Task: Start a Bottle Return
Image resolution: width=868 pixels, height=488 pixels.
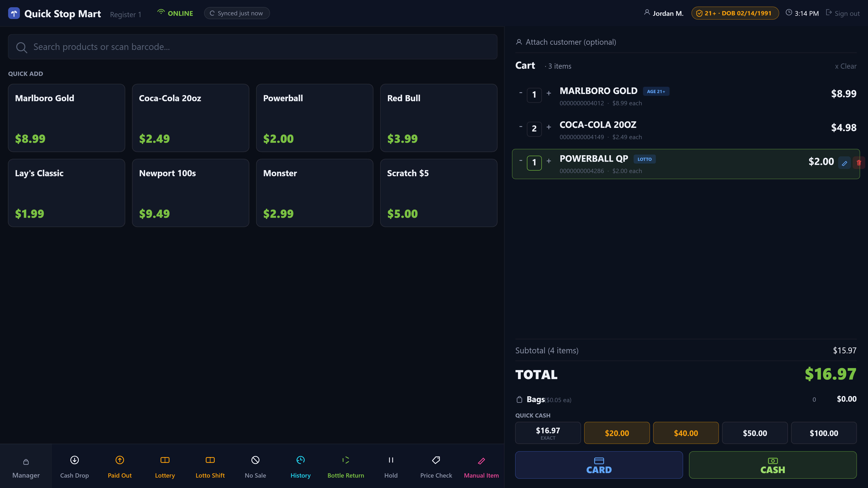Action: click(x=346, y=467)
